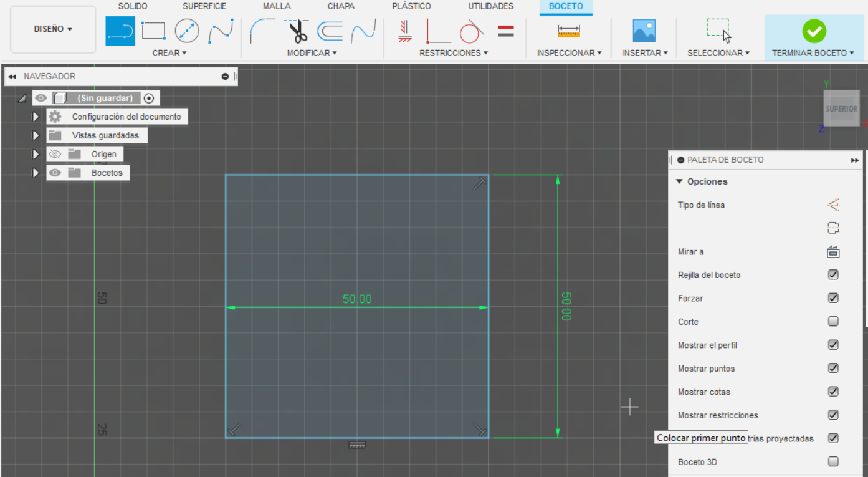Click the green Finish Sketch checkmark
Image resolution: width=868 pixels, height=477 pixels.
click(x=814, y=31)
